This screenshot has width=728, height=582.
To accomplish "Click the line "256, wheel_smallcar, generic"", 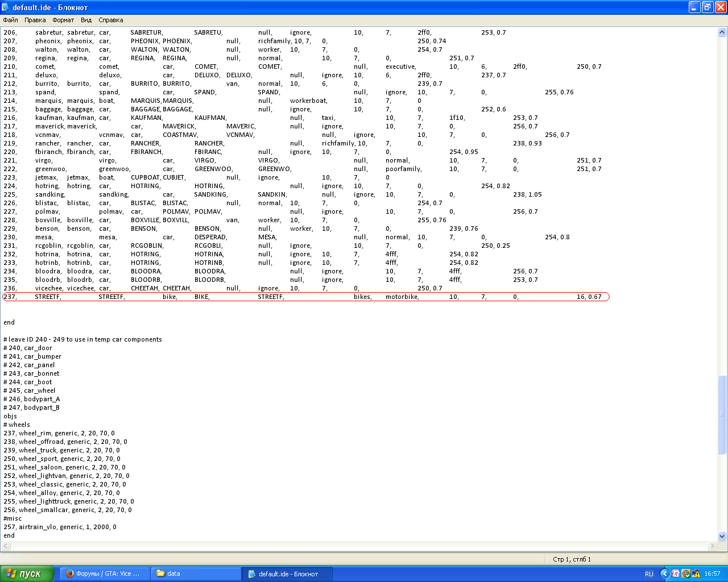I will click(x=68, y=510).
